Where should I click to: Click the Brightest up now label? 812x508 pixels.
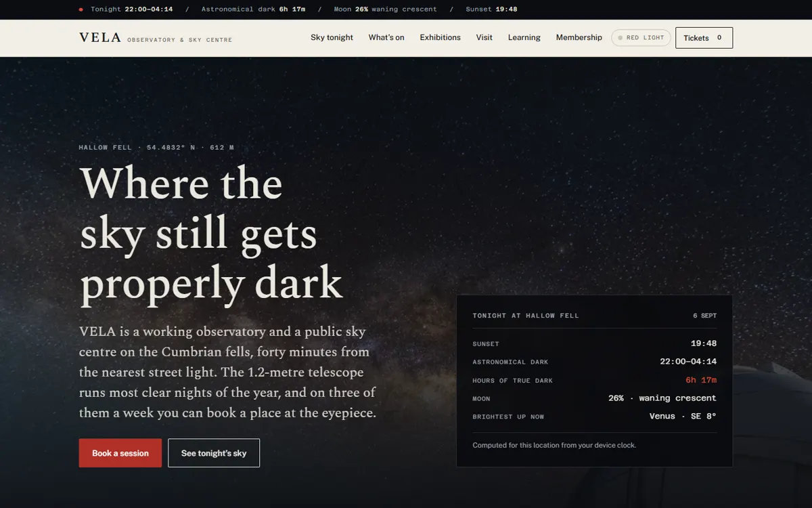tap(508, 417)
